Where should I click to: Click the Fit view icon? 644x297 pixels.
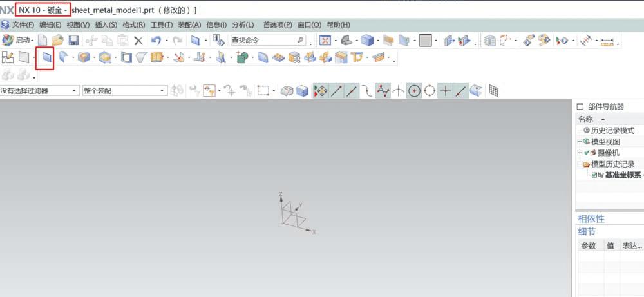coord(325,40)
